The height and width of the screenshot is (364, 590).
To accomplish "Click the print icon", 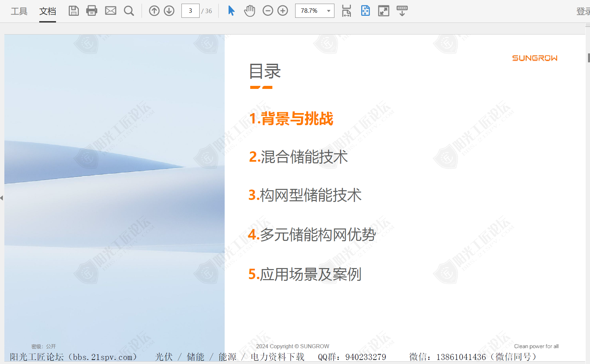I will 92,11.
